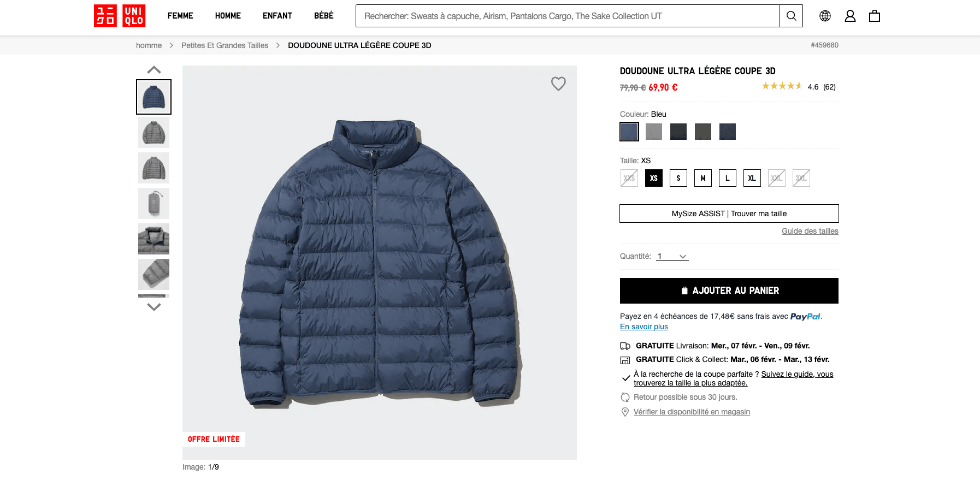Open the FEMME menu
Viewport: 980px width, 498px height.
[x=180, y=16]
